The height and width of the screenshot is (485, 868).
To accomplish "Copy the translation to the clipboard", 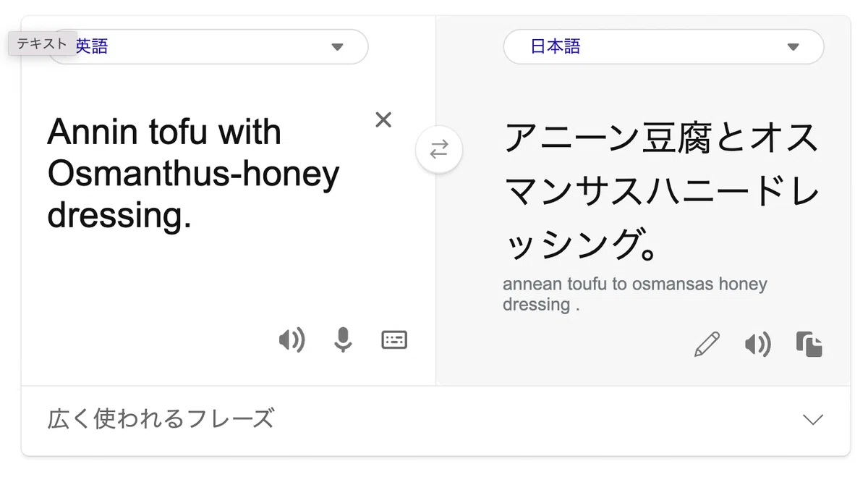I will coord(809,345).
